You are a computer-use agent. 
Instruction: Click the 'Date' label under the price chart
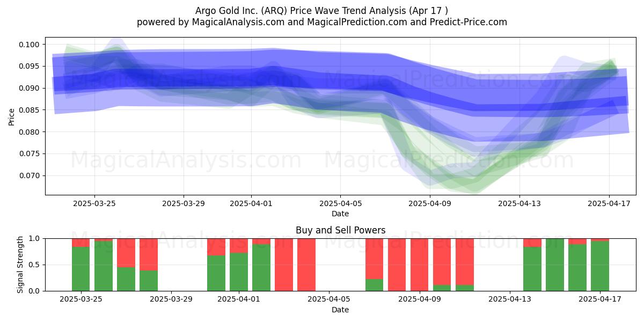(340, 214)
